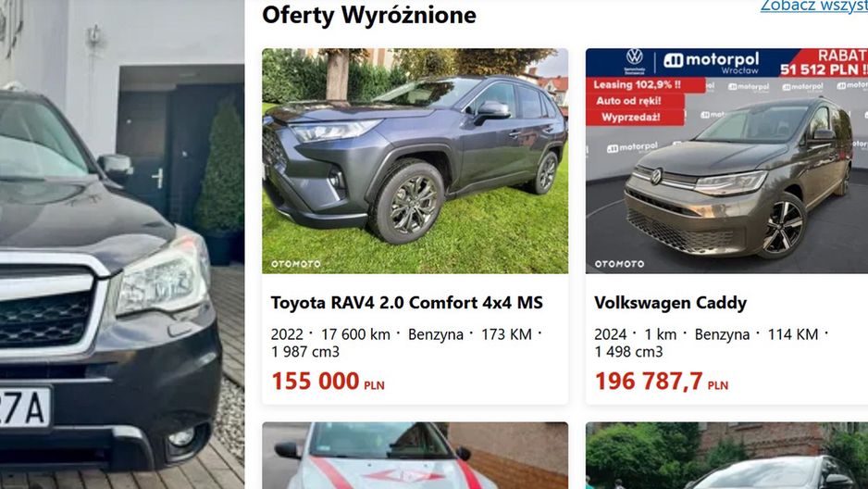Click OTOMOTO watermark on the Toyota photo
Viewport: 868px width, 489px height.
click(x=295, y=264)
